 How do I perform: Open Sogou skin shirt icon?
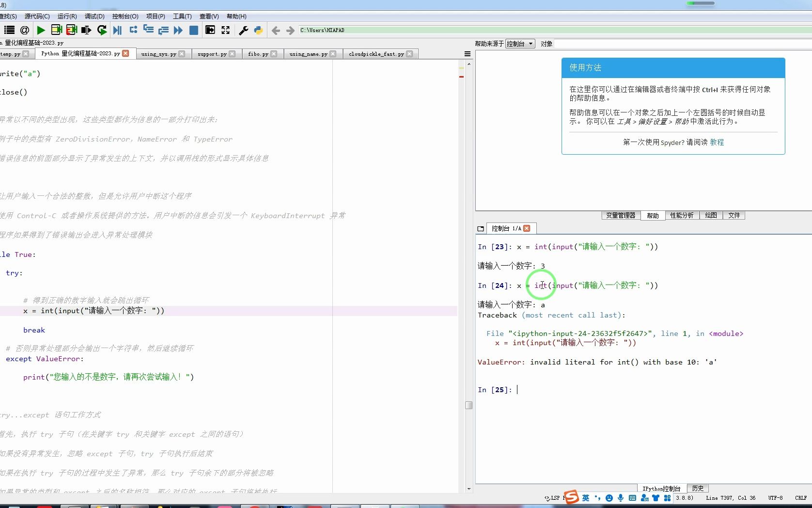coord(656,498)
